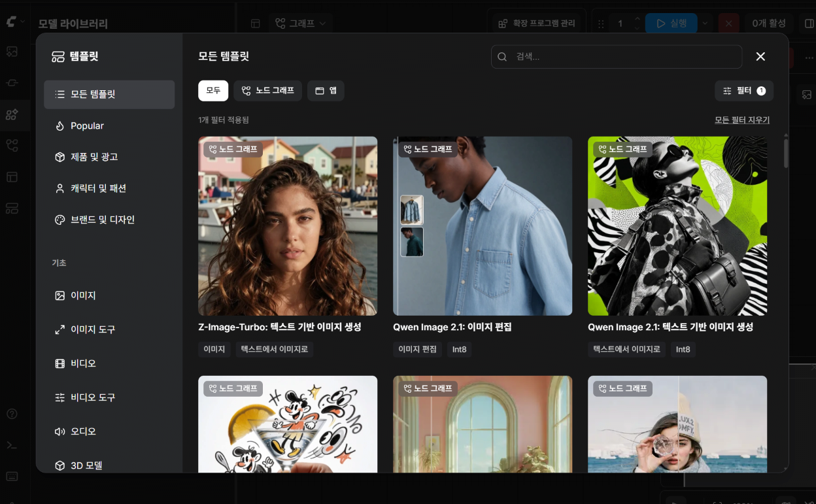Open the 캐릭터 및 패션 category
The height and width of the screenshot is (504, 816).
(x=109, y=188)
